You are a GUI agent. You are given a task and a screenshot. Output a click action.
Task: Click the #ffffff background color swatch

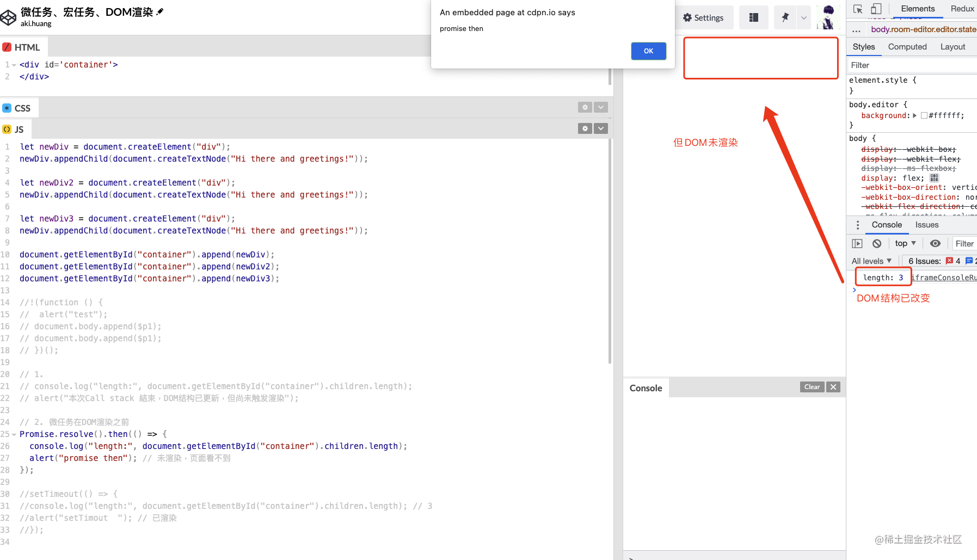click(x=924, y=115)
